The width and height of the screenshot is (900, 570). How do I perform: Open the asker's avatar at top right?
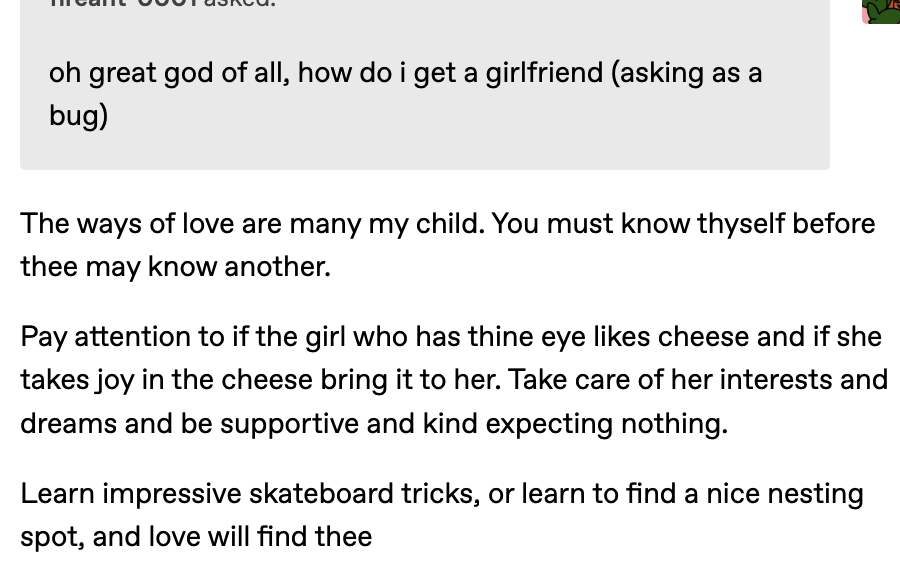coord(881,11)
